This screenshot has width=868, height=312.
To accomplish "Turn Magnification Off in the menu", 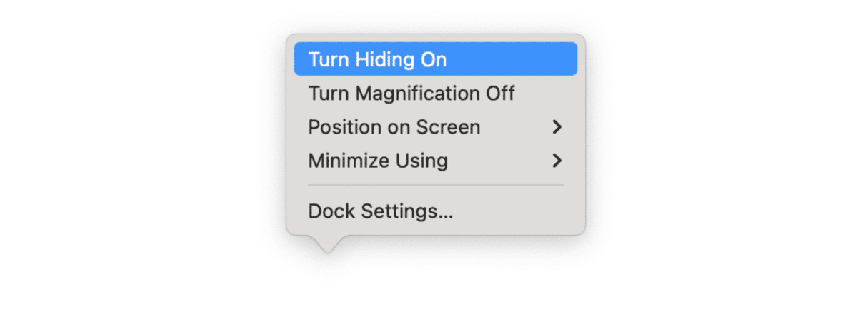I will (x=411, y=94).
